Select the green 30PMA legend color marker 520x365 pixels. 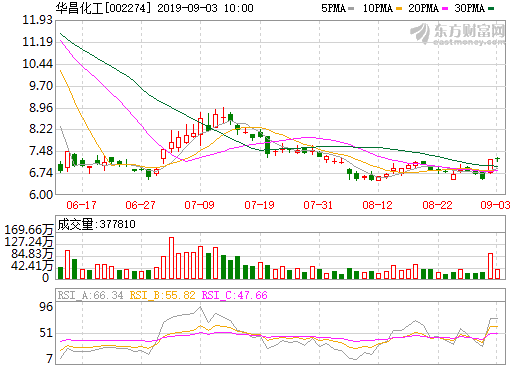tap(491, 9)
